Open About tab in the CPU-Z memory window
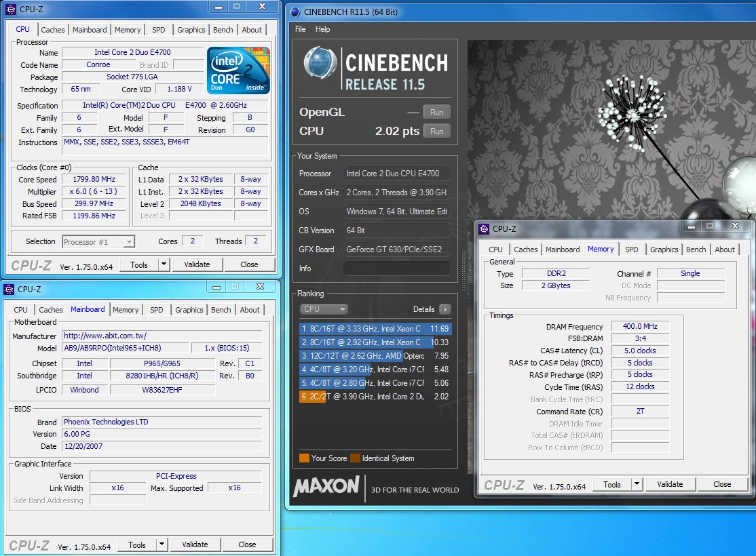The image size is (756, 556). [x=725, y=250]
